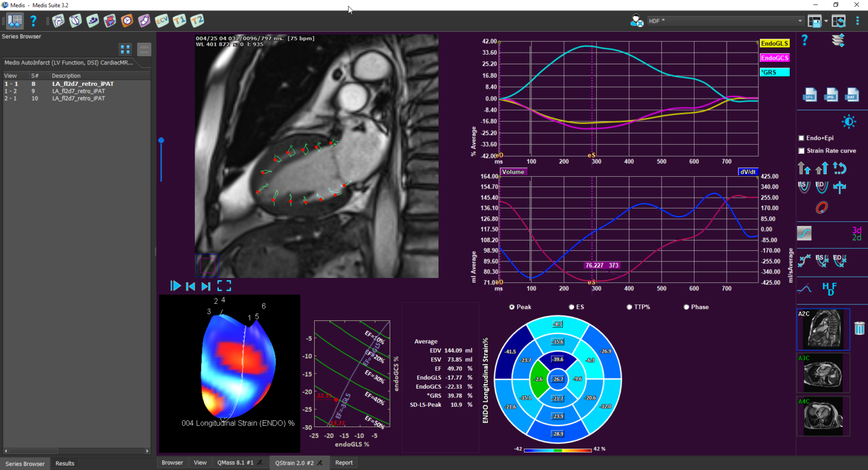The image size is (868, 470).
Task: Open the vertical three-dot options menu
Action: click(857, 21)
